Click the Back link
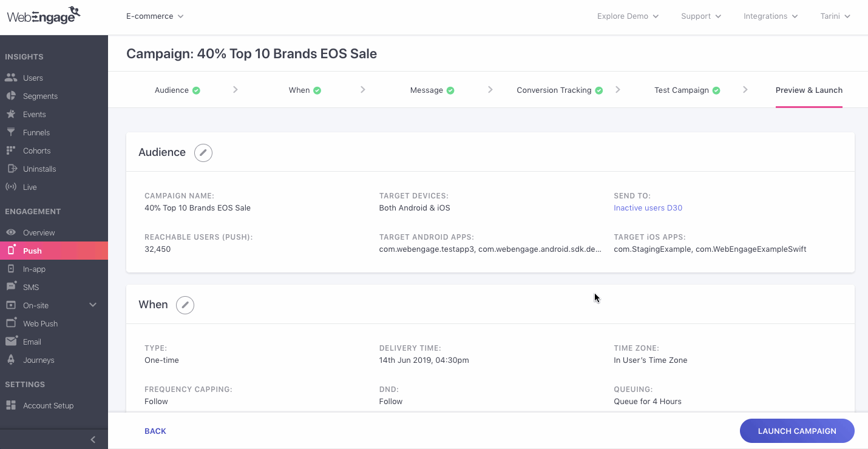 point(155,431)
